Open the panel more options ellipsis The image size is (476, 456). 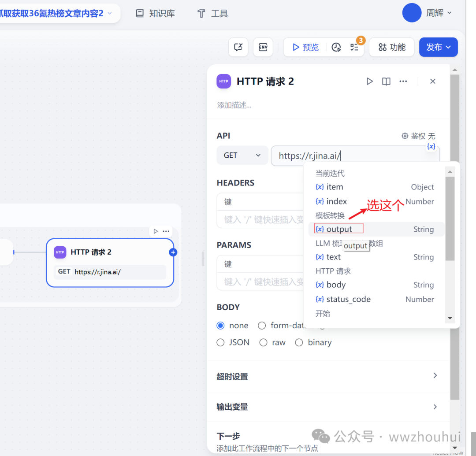403,82
